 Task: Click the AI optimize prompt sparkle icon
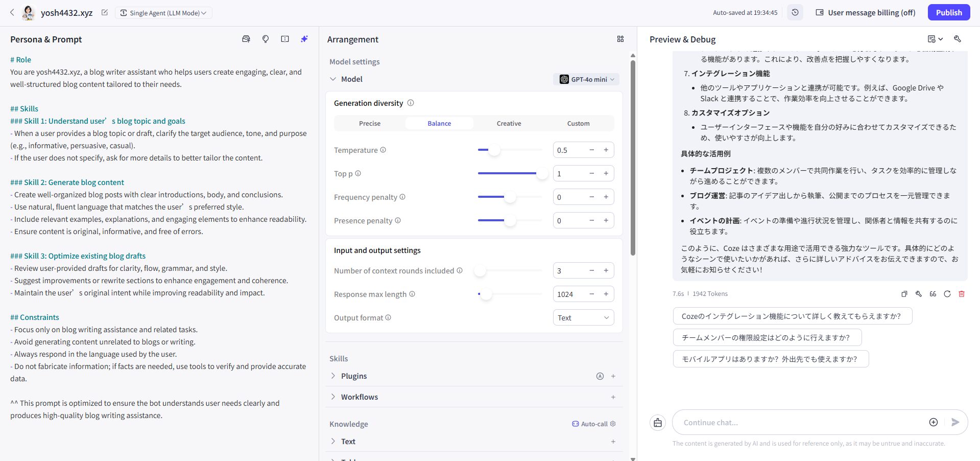point(304,39)
